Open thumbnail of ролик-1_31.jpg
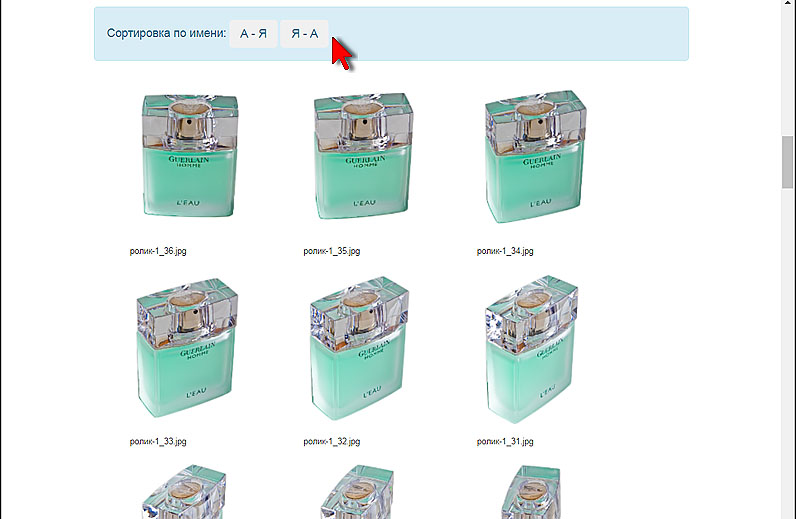The image size is (796, 519). pos(532,349)
